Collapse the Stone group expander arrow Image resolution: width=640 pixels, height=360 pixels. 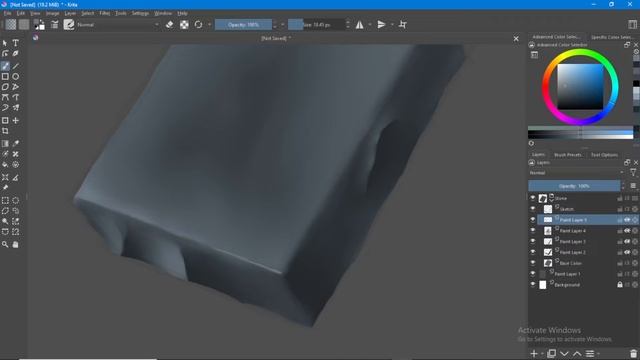[x=551, y=200]
